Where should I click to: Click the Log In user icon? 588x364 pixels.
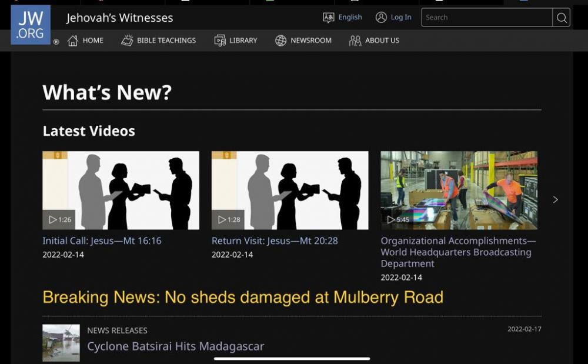click(381, 17)
